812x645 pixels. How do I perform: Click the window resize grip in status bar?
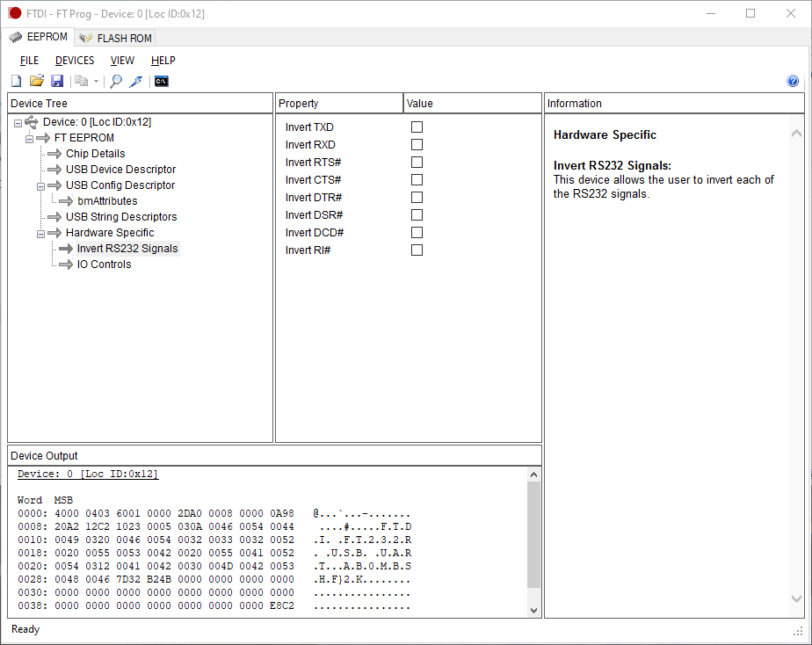(x=799, y=632)
